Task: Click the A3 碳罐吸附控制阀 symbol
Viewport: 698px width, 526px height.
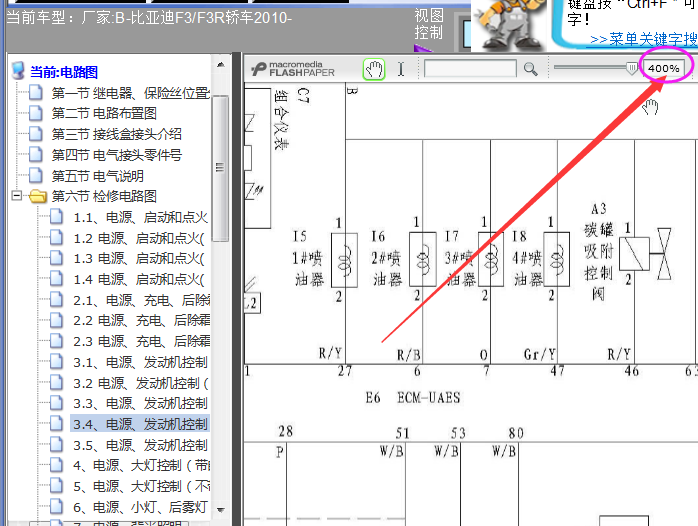Action: pos(645,254)
